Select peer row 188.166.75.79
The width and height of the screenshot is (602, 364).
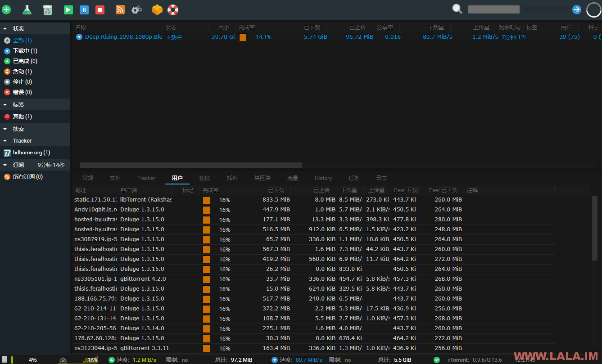click(313, 299)
